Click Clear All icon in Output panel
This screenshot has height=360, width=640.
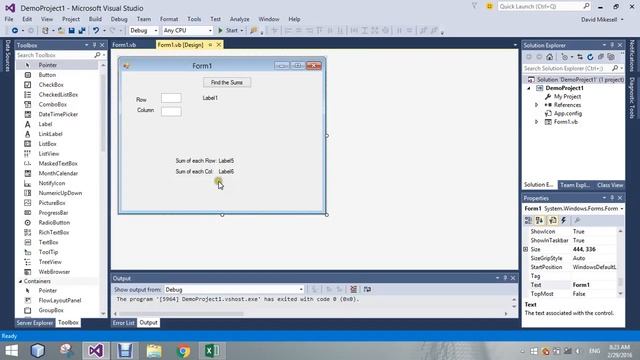pyautogui.click(x=353, y=289)
